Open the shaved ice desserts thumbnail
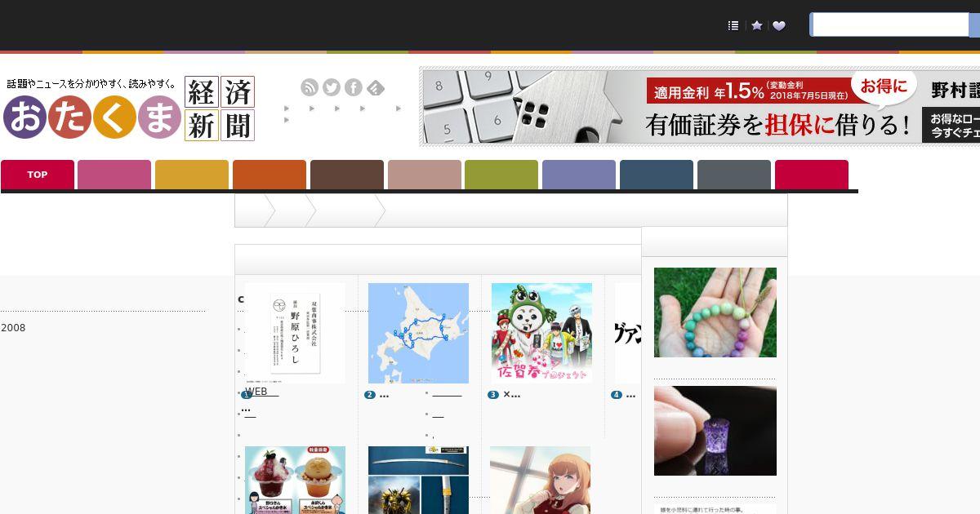This screenshot has height=514, width=980. pos(295,480)
